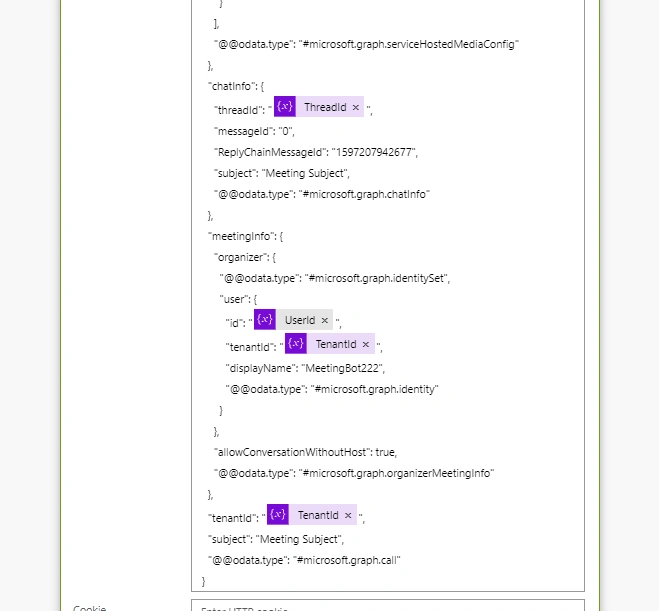
Task: Select the ThreadId token label
Action: pyautogui.click(x=325, y=108)
